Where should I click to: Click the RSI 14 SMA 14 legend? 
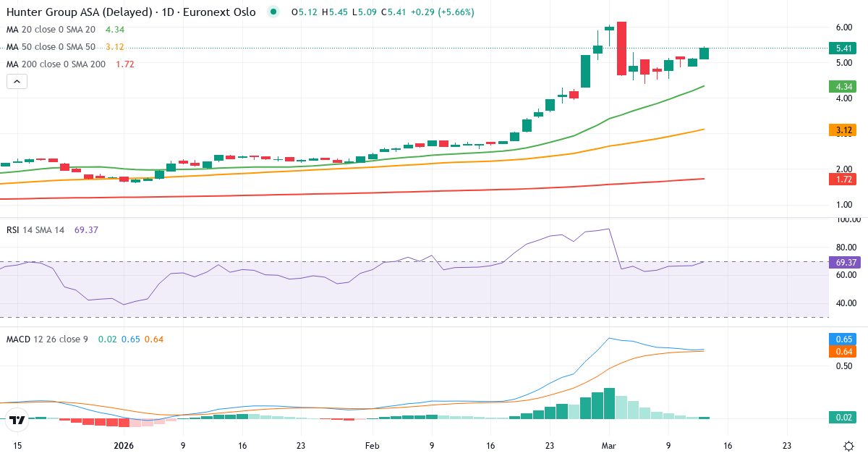tap(36, 229)
